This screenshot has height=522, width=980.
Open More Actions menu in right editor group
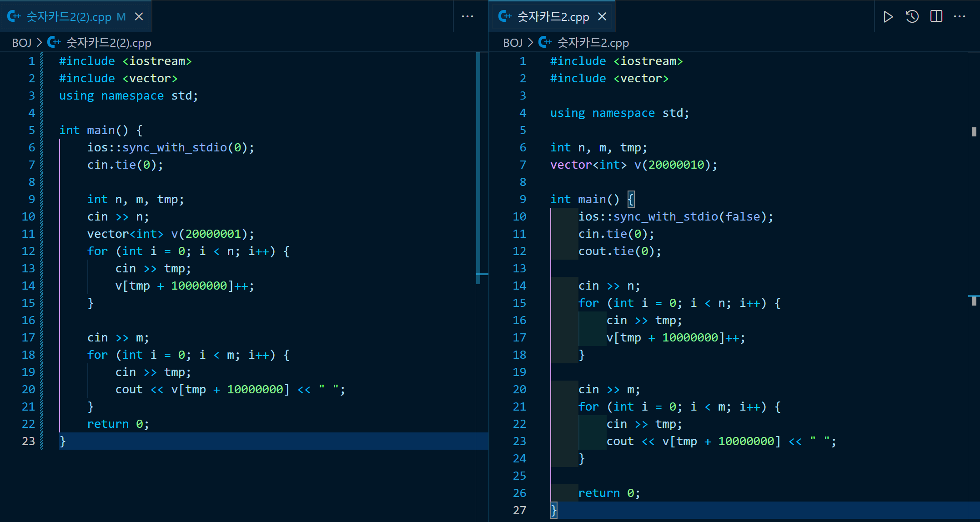[x=960, y=17]
